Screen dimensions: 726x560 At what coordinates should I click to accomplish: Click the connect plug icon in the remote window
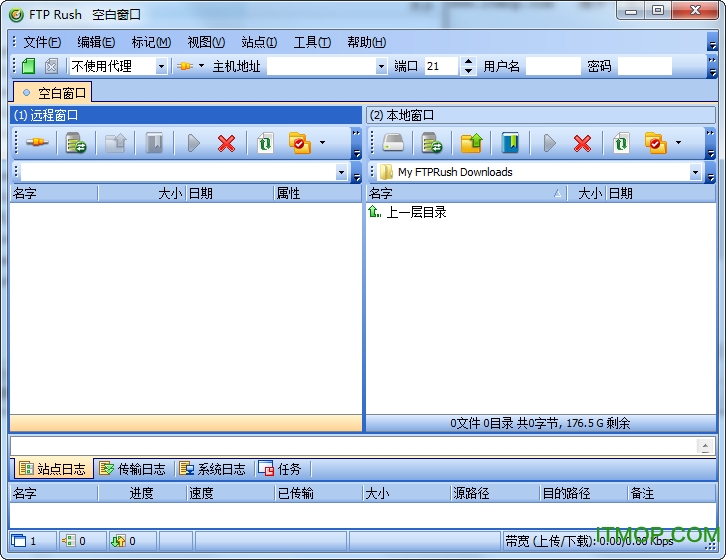pos(38,143)
